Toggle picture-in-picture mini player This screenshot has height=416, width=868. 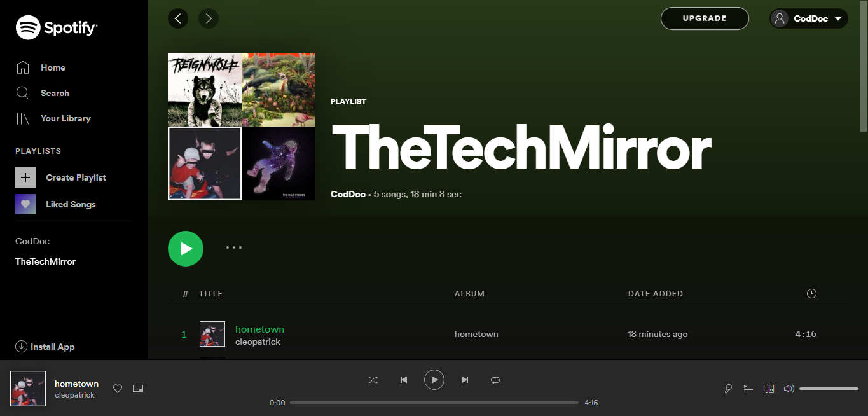click(138, 389)
